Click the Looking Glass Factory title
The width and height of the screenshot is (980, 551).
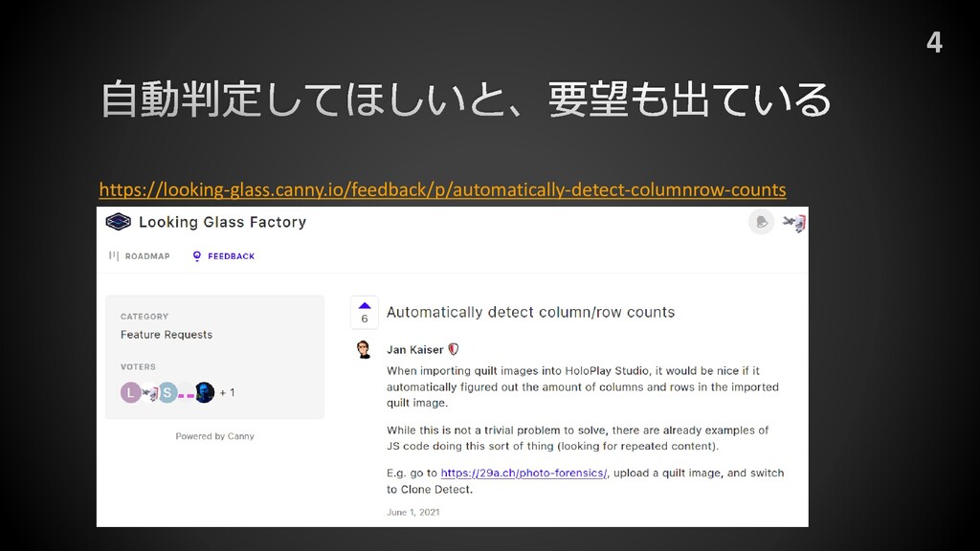click(x=222, y=222)
